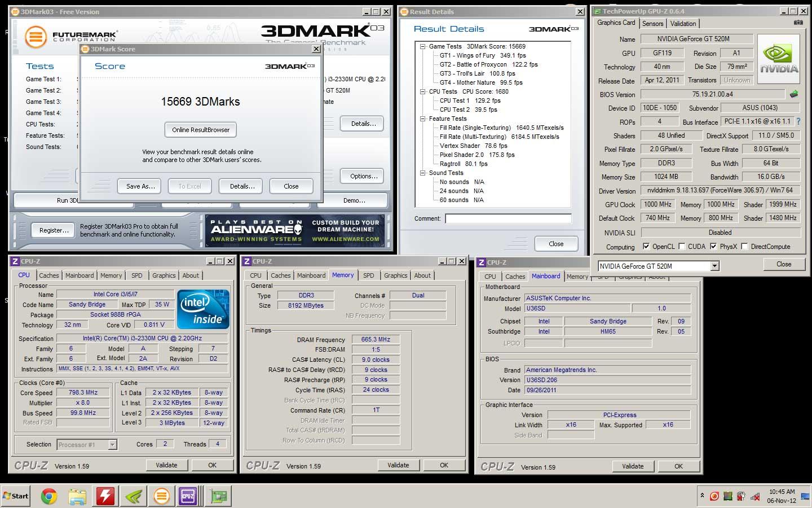Click Close button in Result Details window
The width and height of the screenshot is (812, 508).
(556, 244)
